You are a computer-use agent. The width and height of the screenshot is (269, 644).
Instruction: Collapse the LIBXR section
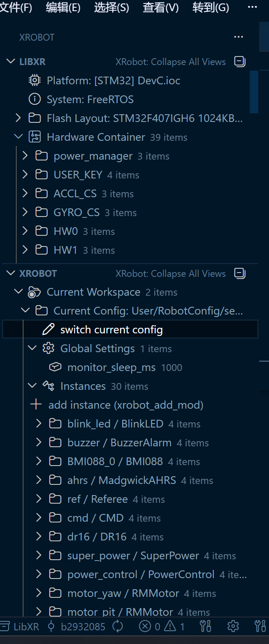(11, 61)
